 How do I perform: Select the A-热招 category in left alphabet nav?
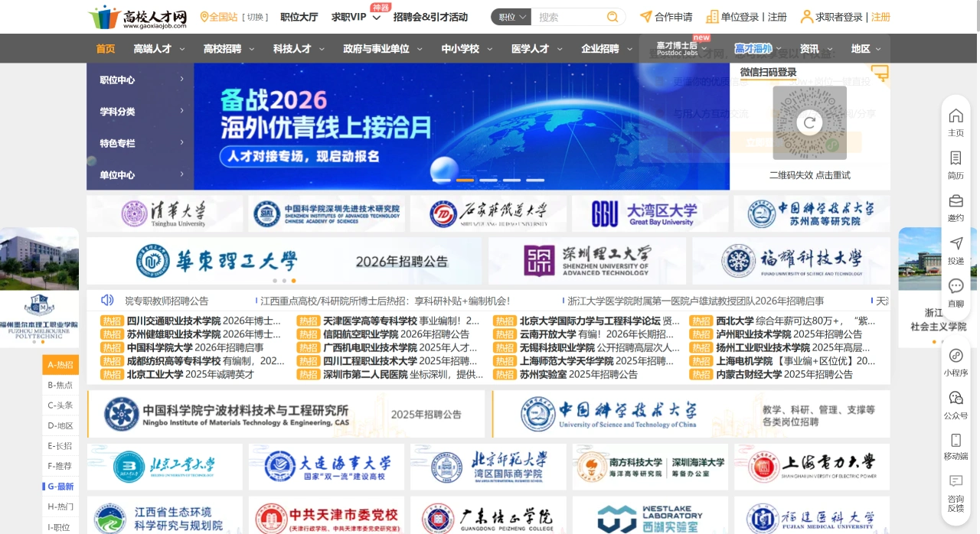point(60,365)
